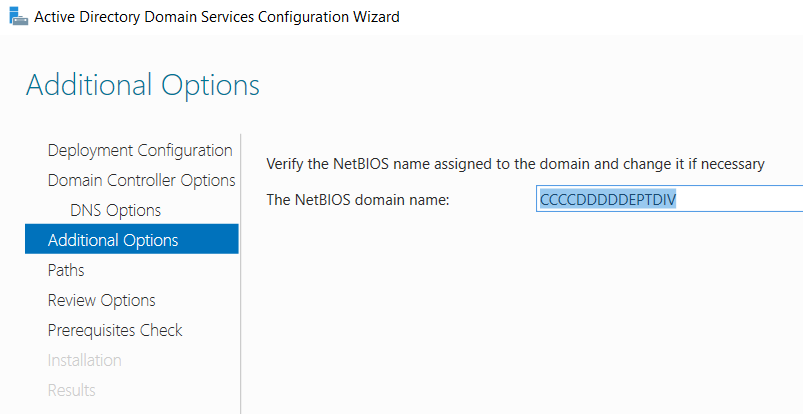Select Additional Options in the sidebar

(132, 239)
